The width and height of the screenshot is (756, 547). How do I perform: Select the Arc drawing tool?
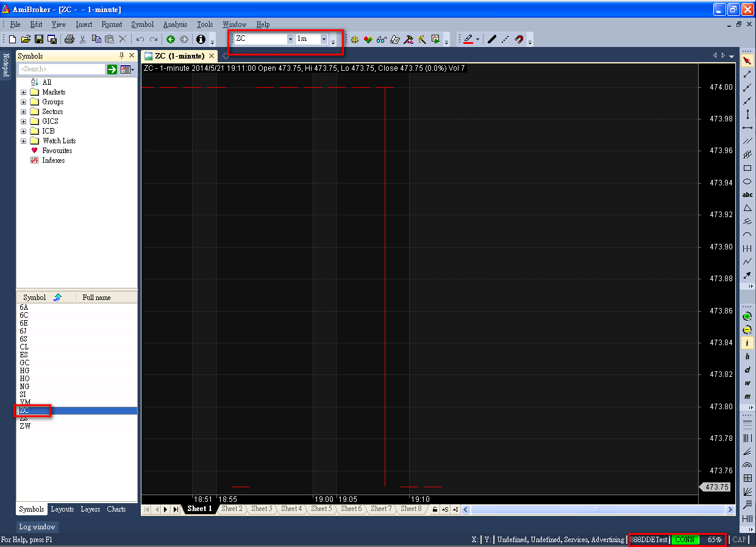(x=747, y=235)
